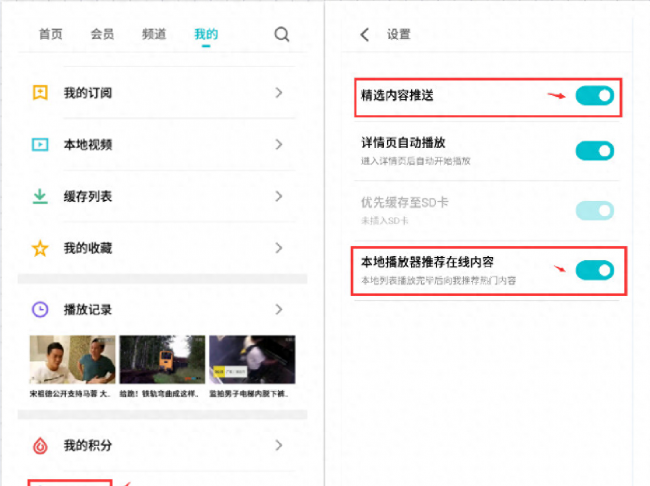Switch to the 会员 tab
The height and width of the screenshot is (486, 650).
(102, 34)
